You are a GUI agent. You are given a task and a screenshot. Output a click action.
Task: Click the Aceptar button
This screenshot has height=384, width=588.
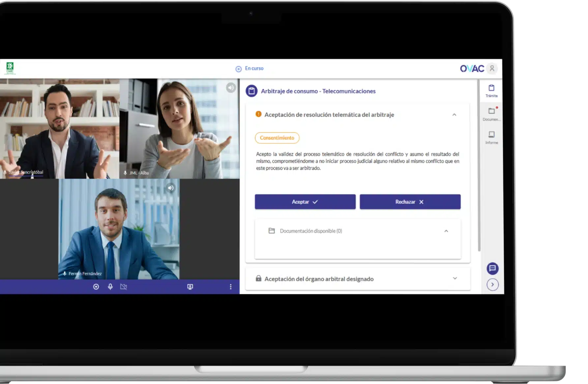click(305, 202)
